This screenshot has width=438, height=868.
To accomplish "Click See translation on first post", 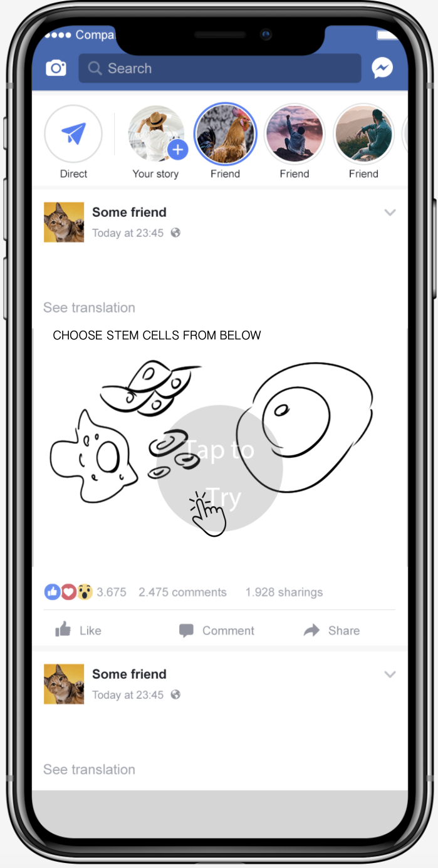I will click(89, 307).
